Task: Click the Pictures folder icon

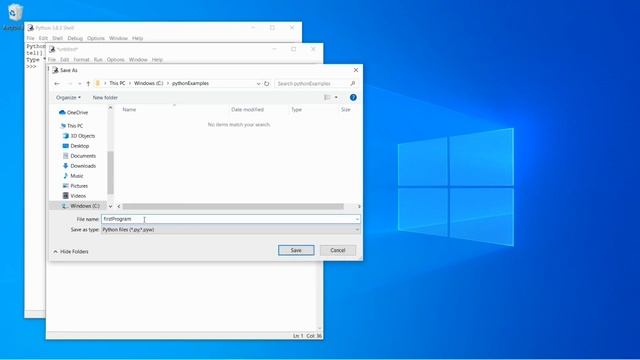Action: point(65,186)
